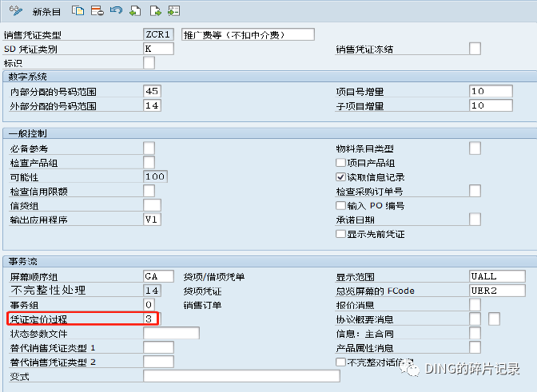Click the 贷项/借项凭单 description text
Viewport: 537px width, 392px height.
coord(214,276)
